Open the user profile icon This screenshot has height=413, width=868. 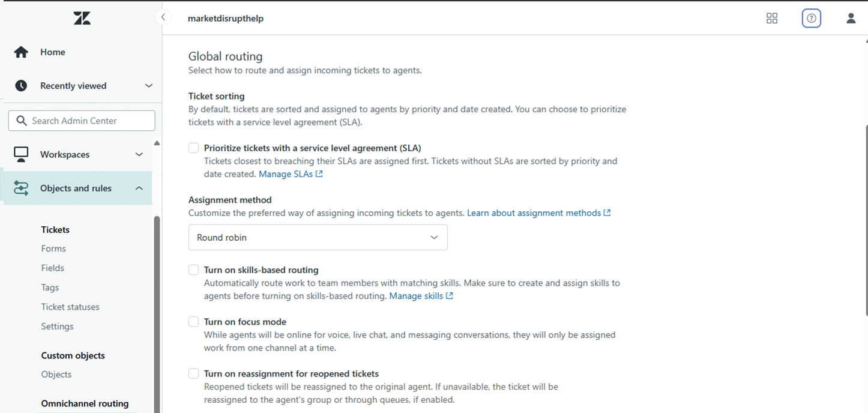[x=851, y=19]
